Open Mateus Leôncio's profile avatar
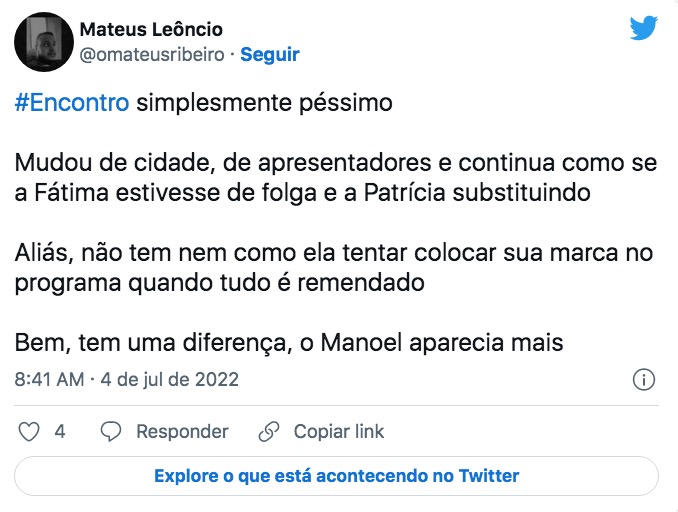Image resolution: width=678 pixels, height=512 pixels. pos(41,41)
